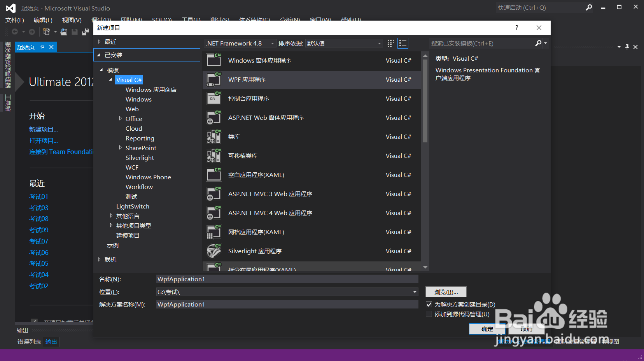The width and height of the screenshot is (644, 361).
Task: Open the 输出 tab at bottom
Action: point(51,342)
